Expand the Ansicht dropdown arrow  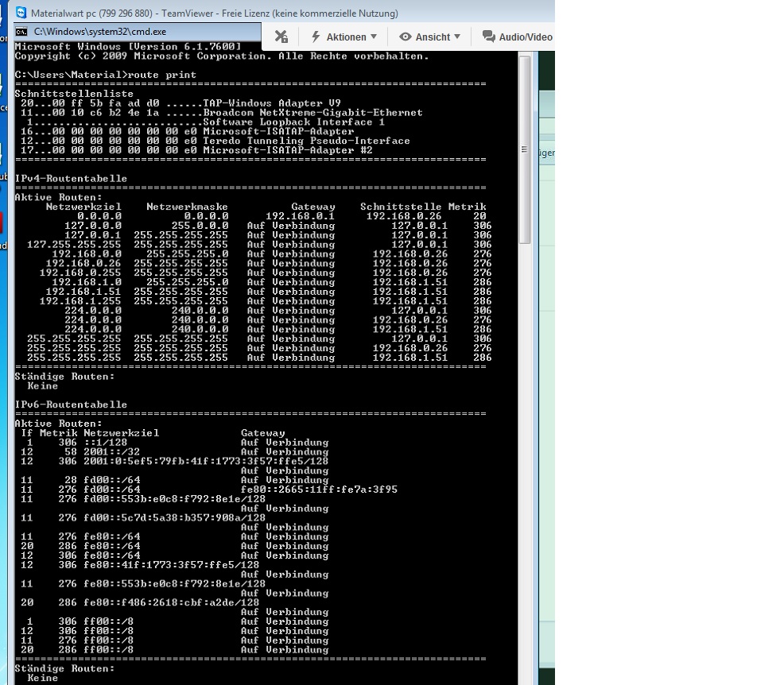[x=457, y=37]
